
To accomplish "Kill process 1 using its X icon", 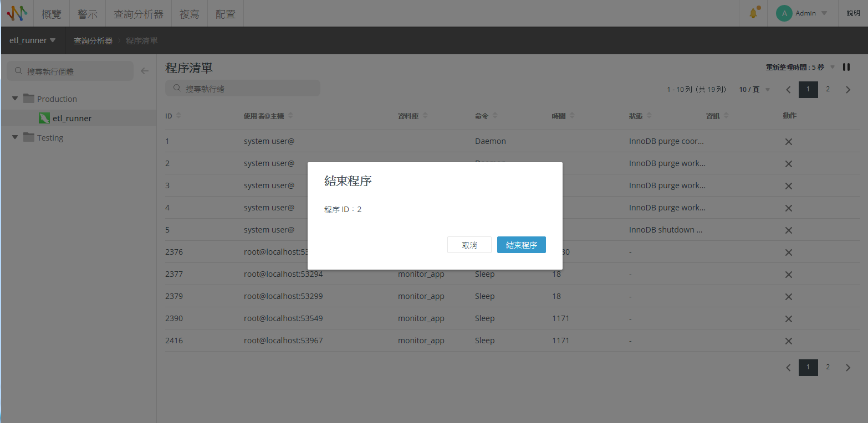I will [788, 142].
